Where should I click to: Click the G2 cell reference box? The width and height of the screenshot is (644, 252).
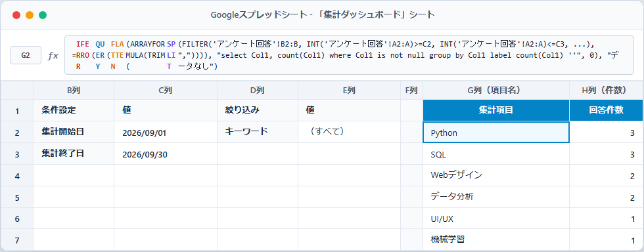pyautogui.click(x=26, y=55)
